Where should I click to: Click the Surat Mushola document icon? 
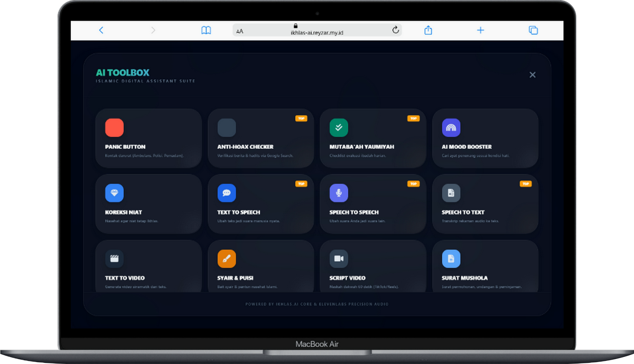click(451, 259)
